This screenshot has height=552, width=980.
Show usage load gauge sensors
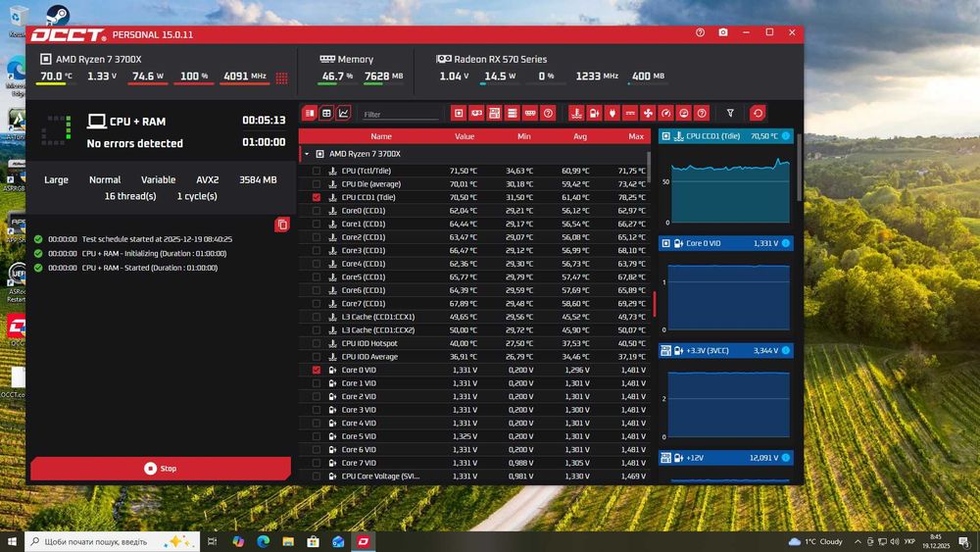pos(684,113)
